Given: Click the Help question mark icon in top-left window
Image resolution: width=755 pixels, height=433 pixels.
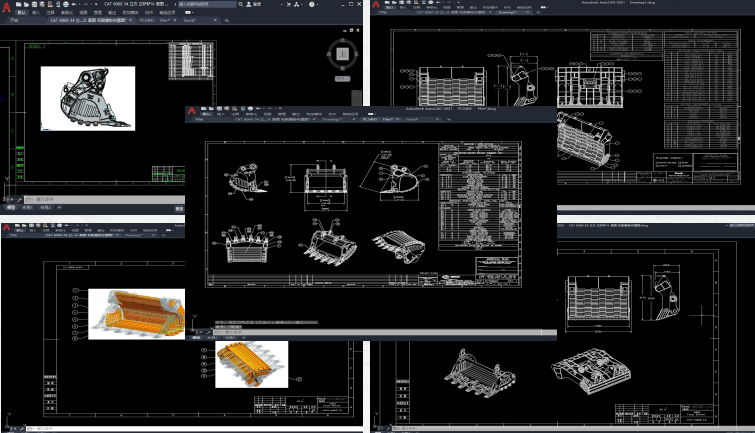Looking at the screenshot, I should coord(311,4).
